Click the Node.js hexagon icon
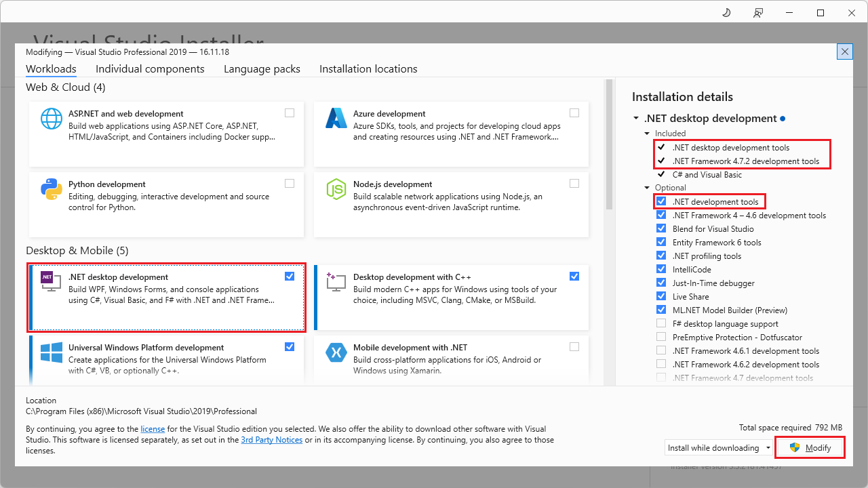This screenshot has height=488, width=868. coord(336,188)
